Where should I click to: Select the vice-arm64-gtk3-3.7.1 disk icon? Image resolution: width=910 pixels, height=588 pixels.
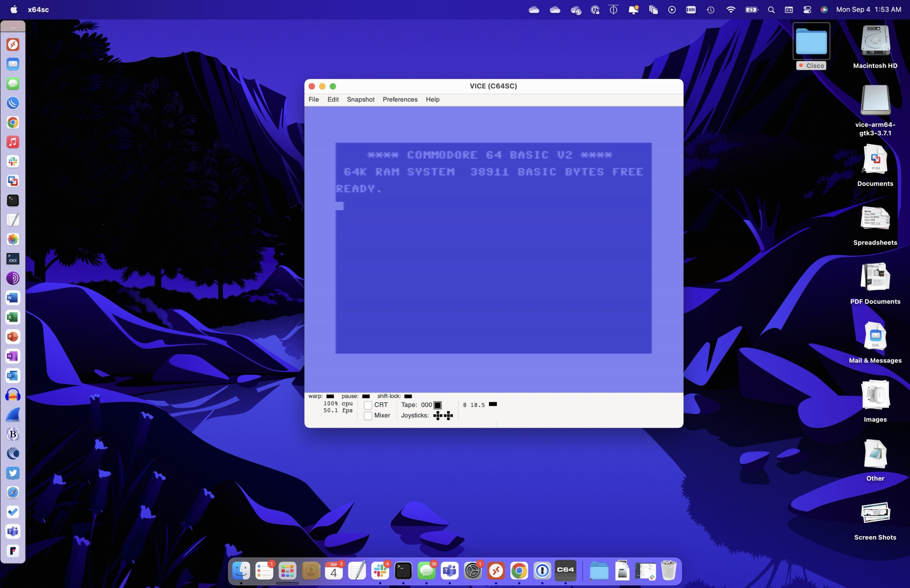tap(875, 100)
